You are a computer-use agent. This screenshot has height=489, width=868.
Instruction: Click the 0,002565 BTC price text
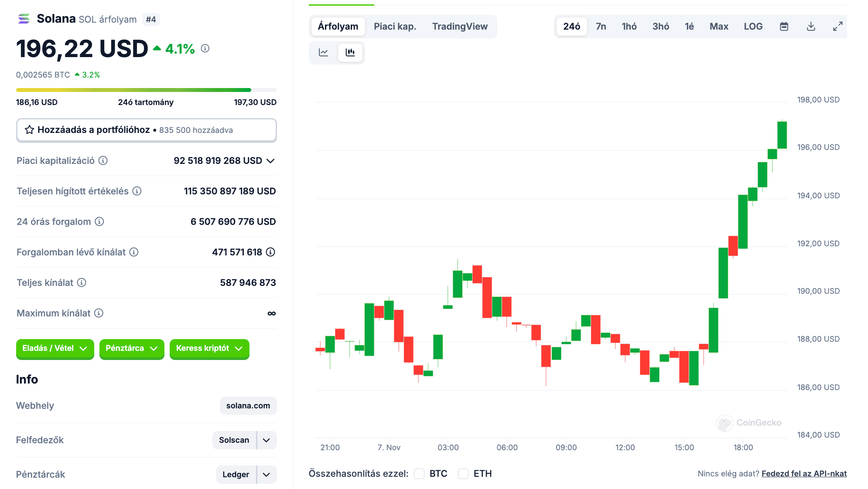(x=43, y=75)
